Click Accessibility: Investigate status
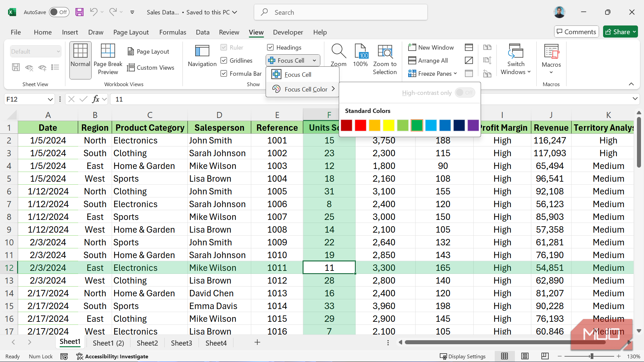This screenshot has height=362, width=644. pos(112,356)
